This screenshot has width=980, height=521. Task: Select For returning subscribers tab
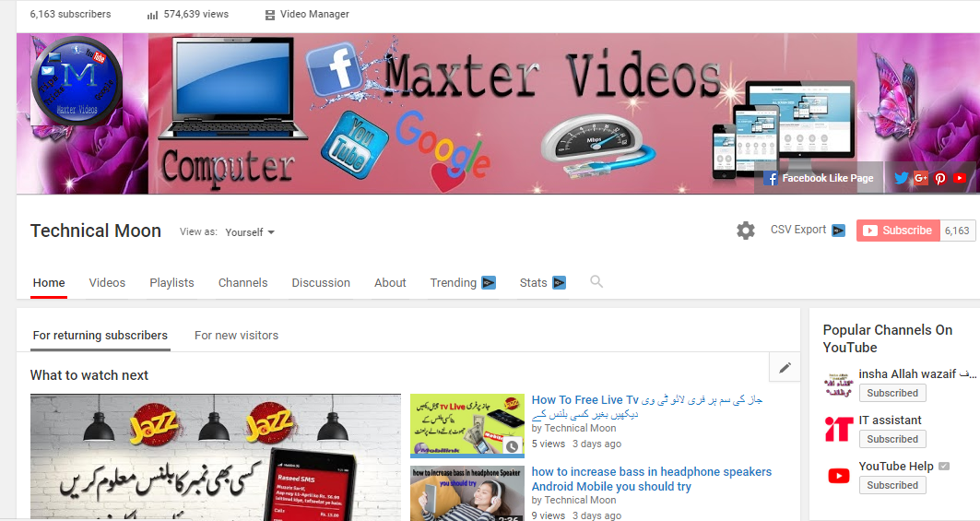100,336
